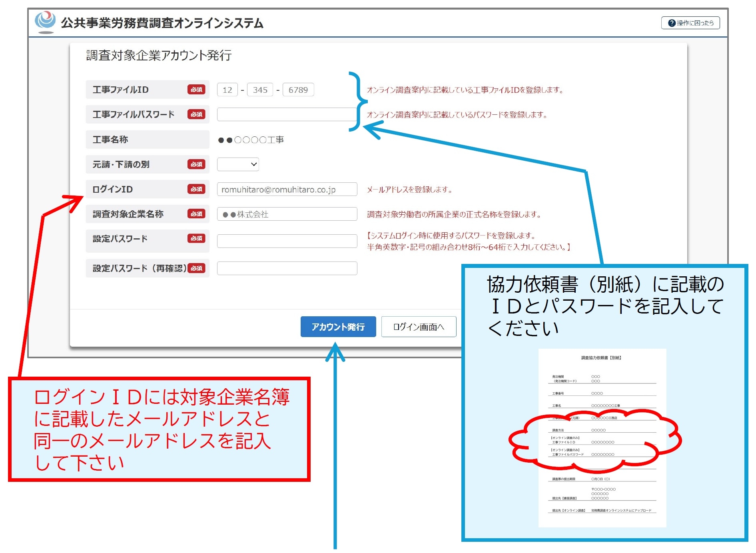Focus the 工事ファイルパスワード input box
Screen dimensions: 756x553
pos(286,115)
